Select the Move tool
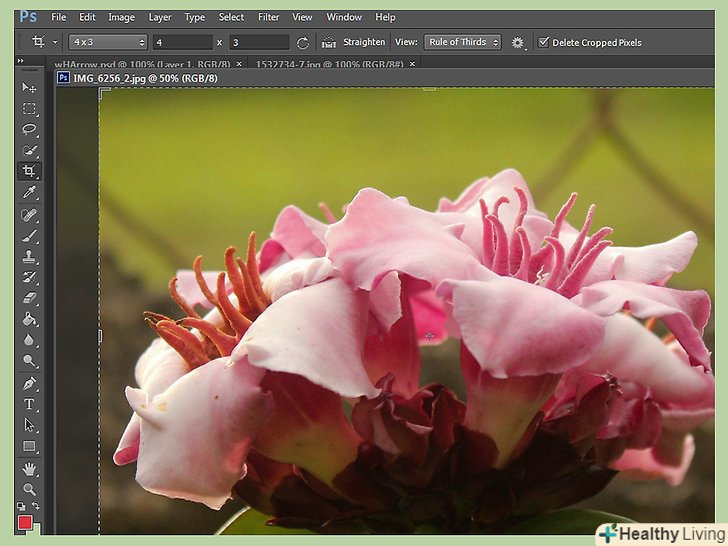728x546 pixels. pyautogui.click(x=29, y=88)
